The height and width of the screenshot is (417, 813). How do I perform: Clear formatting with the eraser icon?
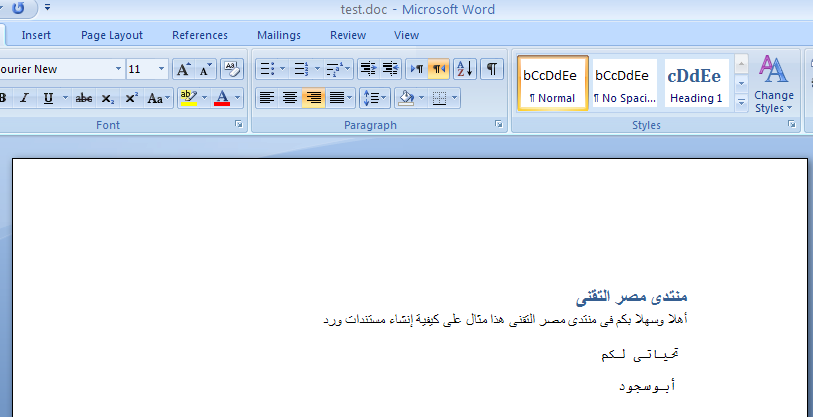pos(232,70)
